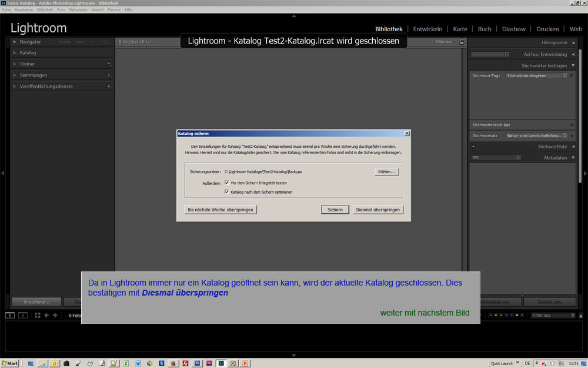Open the Stichwortsatz dropdown
The width and height of the screenshot is (588, 368).
(564, 135)
